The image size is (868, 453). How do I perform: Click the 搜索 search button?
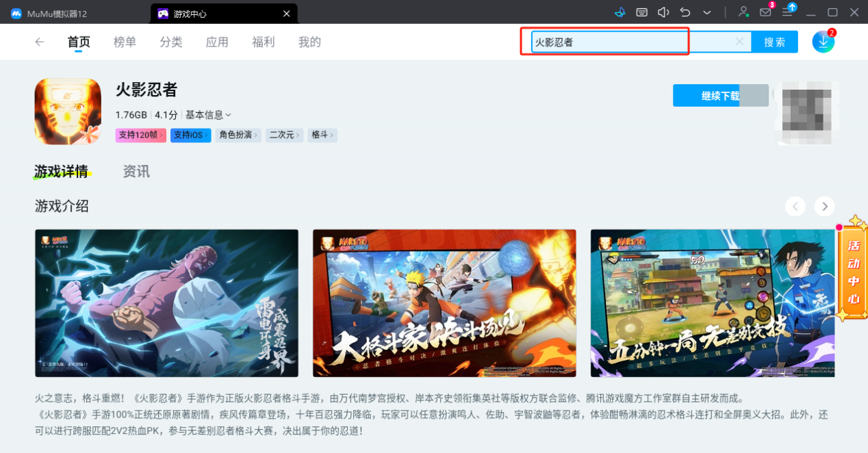coord(774,42)
